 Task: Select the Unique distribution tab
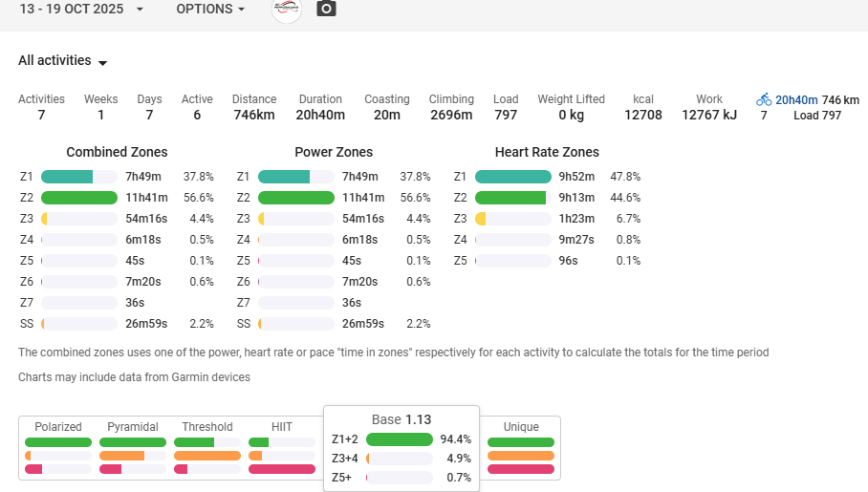tap(521, 427)
